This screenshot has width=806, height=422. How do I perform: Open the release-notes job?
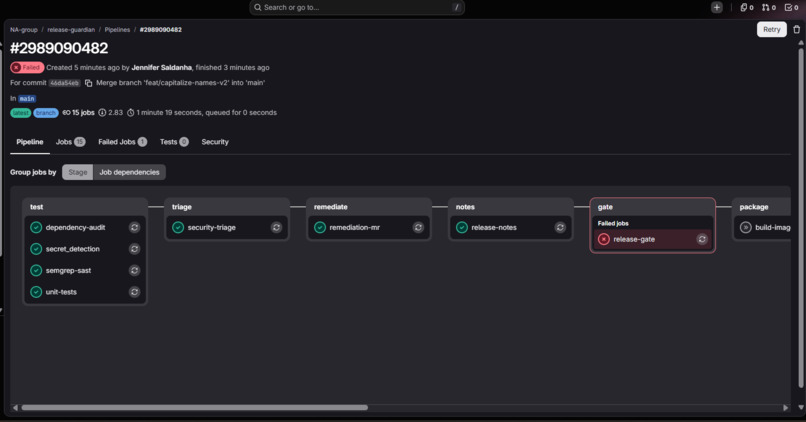[494, 227]
